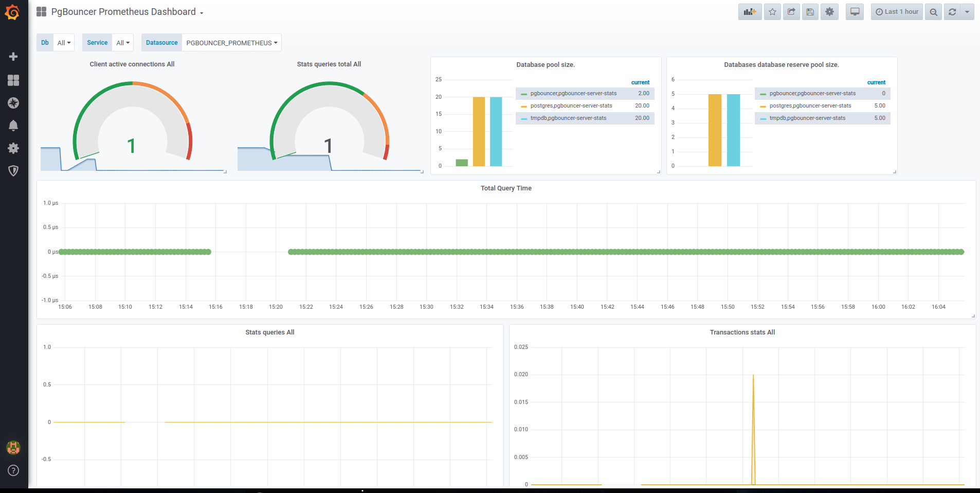This screenshot has height=493, width=980.
Task: Star this dashboard as favorite
Action: 772,12
